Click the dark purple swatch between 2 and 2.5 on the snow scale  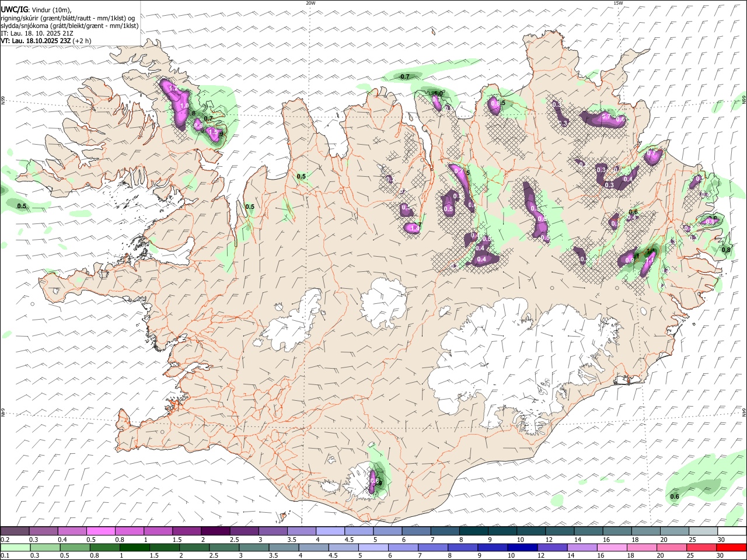215,531
